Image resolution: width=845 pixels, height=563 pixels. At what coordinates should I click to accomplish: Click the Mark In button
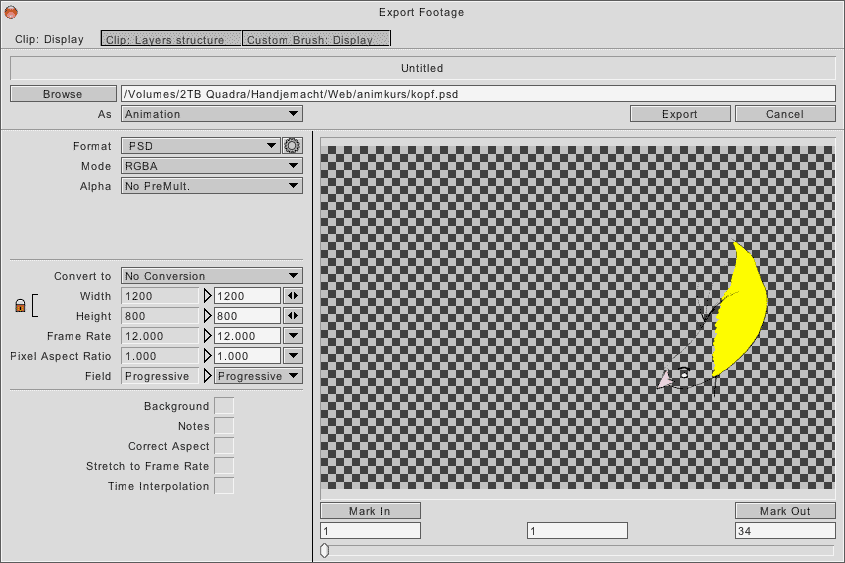(x=370, y=511)
